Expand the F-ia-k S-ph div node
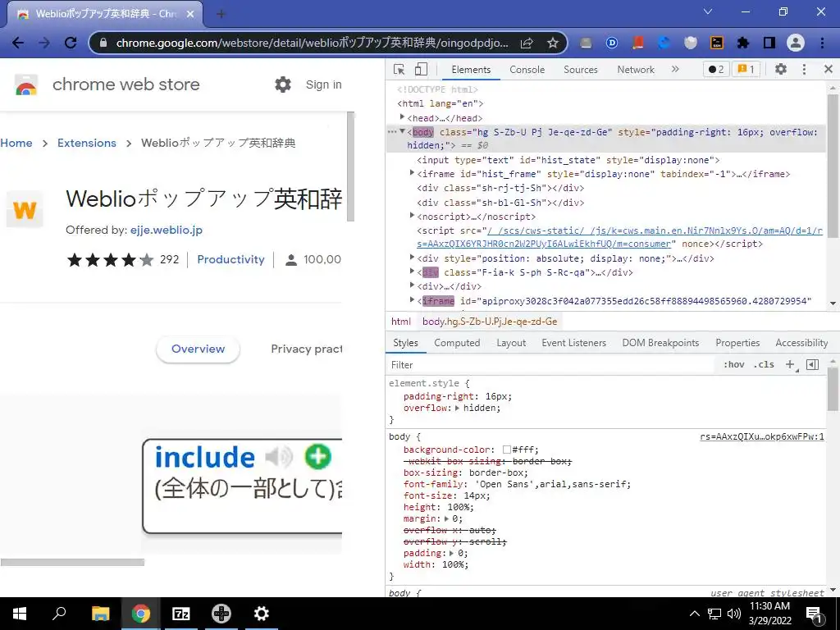 pyautogui.click(x=412, y=272)
